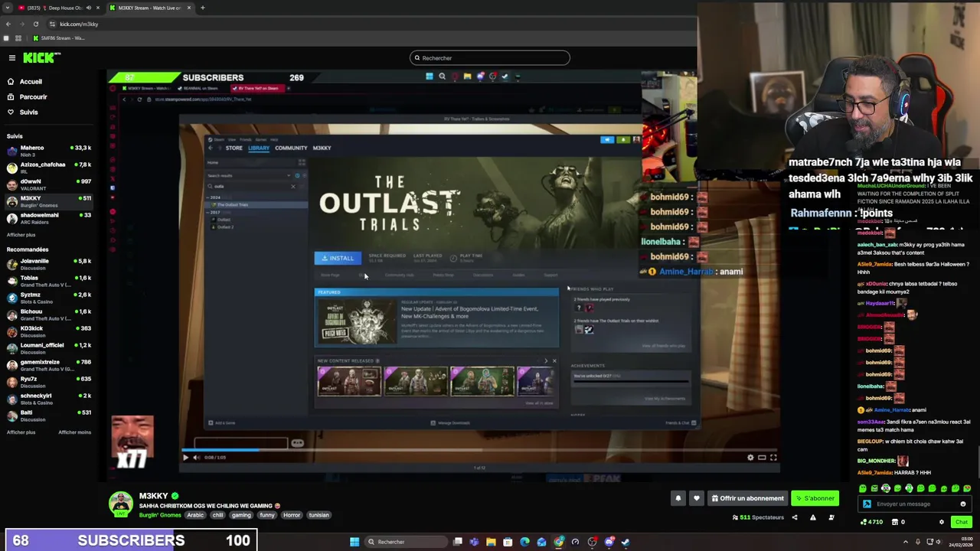Image resolution: width=980 pixels, height=551 pixels.
Task: Click Offrir un abonnement gift button
Action: [x=748, y=498]
